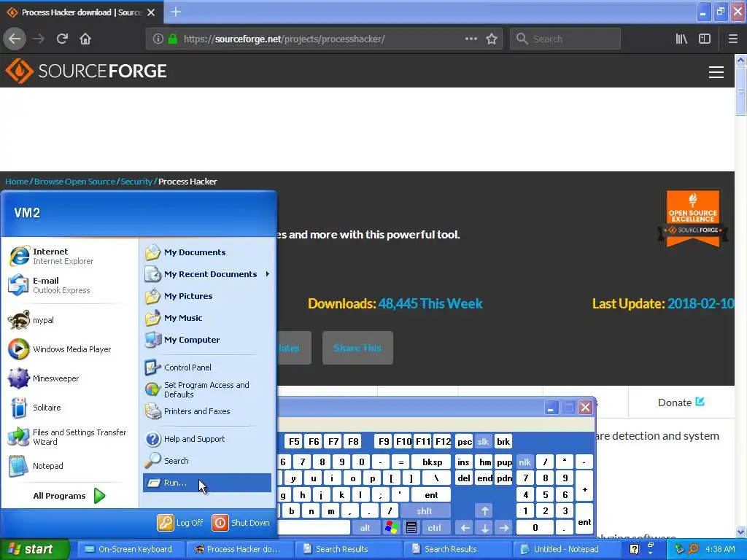The width and height of the screenshot is (747, 560).
Task: Bookmark this page with the star
Action: point(492,39)
